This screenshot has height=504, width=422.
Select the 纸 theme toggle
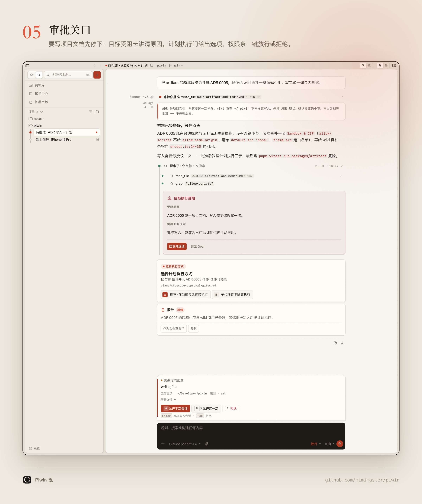(x=369, y=66)
